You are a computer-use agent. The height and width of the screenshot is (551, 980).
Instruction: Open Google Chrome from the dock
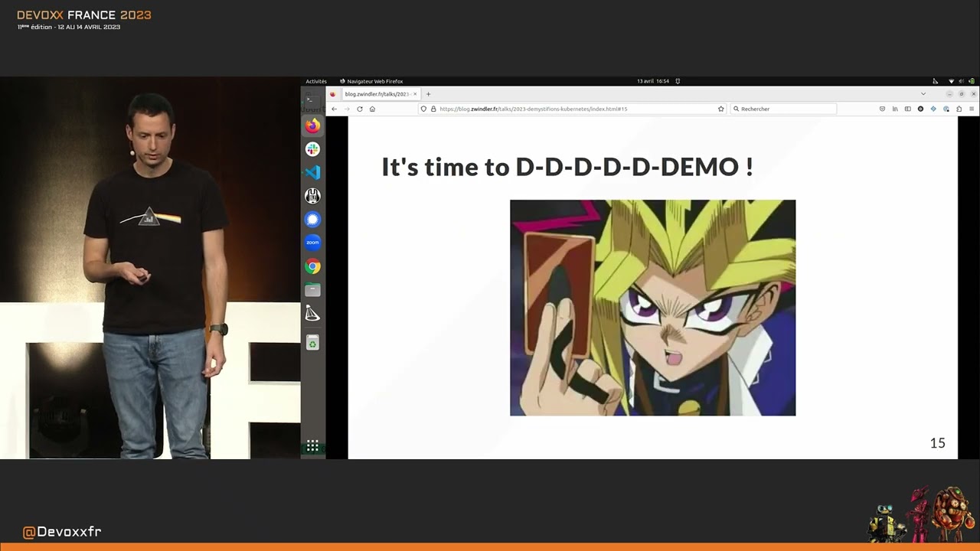[312, 266]
